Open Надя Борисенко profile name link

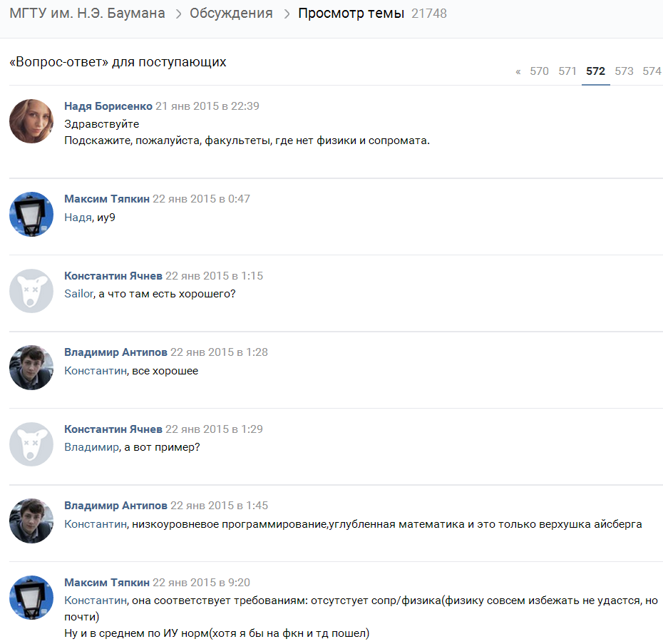108,106
